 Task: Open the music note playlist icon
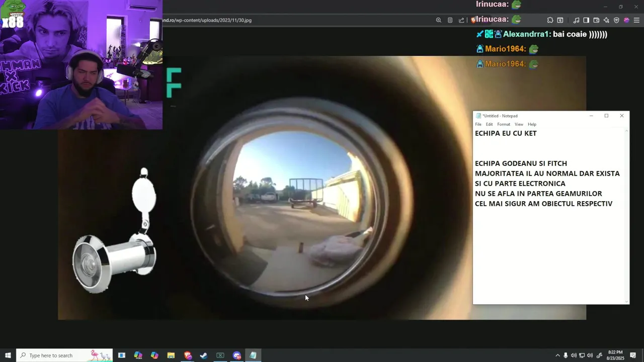(x=576, y=20)
